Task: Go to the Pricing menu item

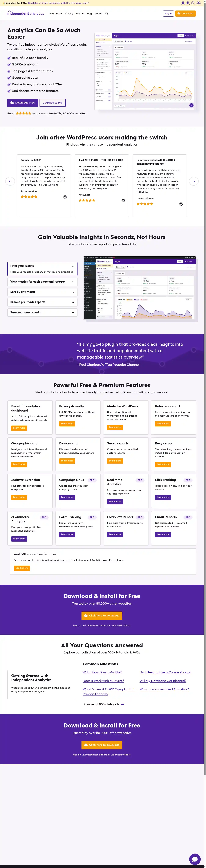Action: pos(69,14)
